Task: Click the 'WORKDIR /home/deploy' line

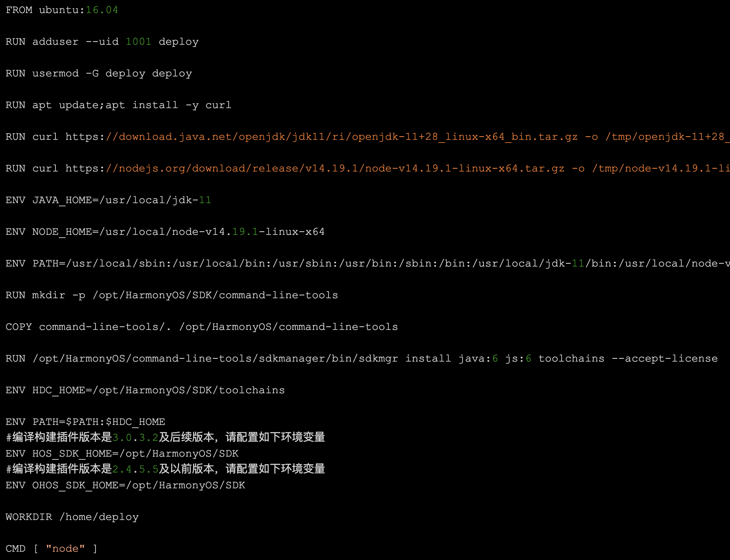Action: pyautogui.click(x=72, y=517)
